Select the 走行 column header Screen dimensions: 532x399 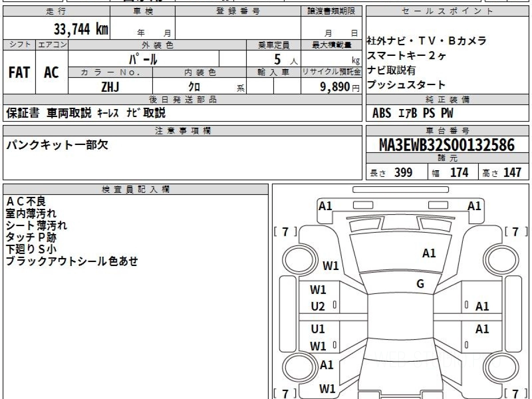[x=56, y=12]
